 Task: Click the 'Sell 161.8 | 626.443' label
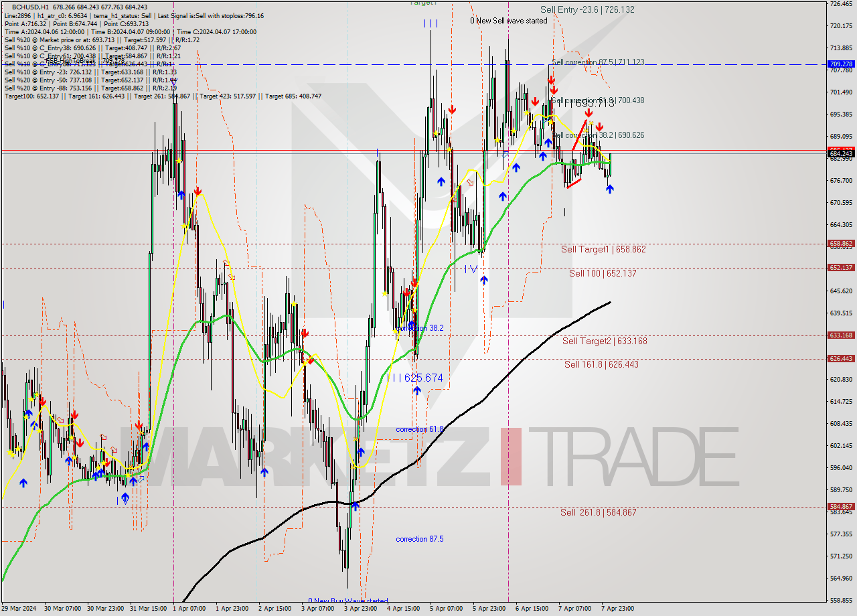pos(601,364)
